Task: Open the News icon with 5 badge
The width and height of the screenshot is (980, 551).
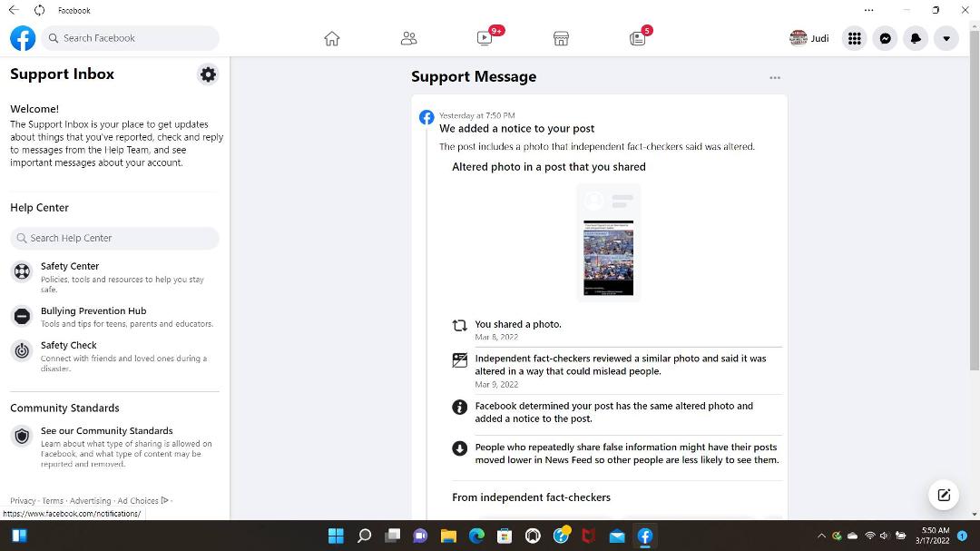Action: [x=638, y=38]
